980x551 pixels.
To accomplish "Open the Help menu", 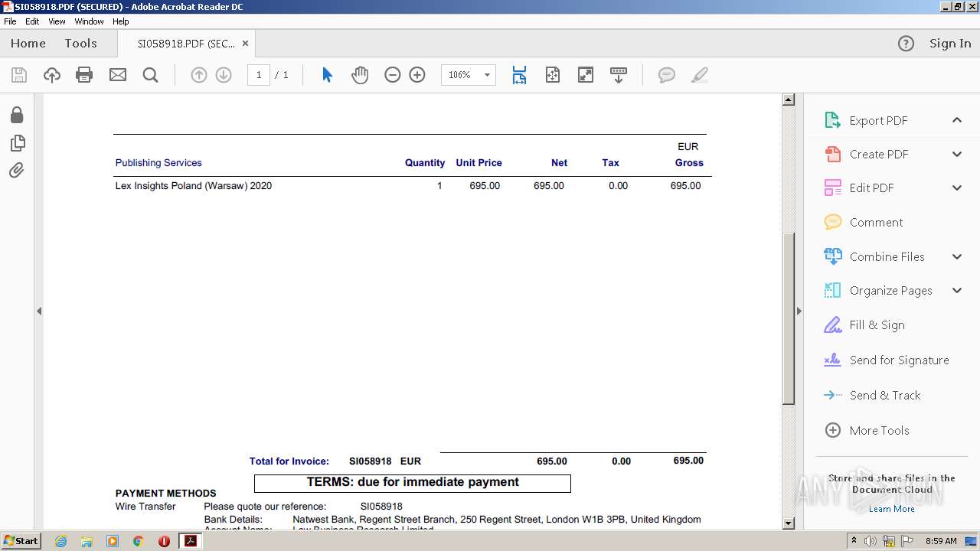I will pos(121,21).
